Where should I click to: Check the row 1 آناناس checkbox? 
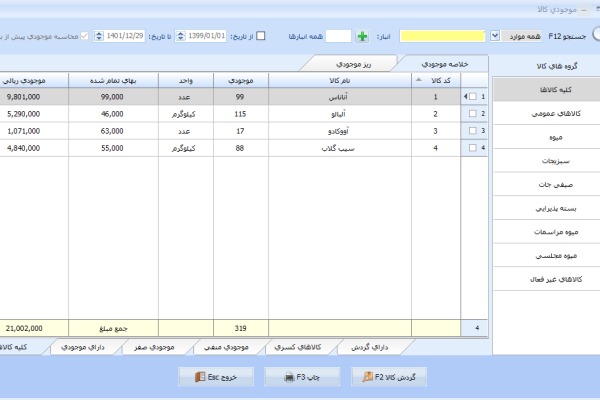[x=473, y=96]
